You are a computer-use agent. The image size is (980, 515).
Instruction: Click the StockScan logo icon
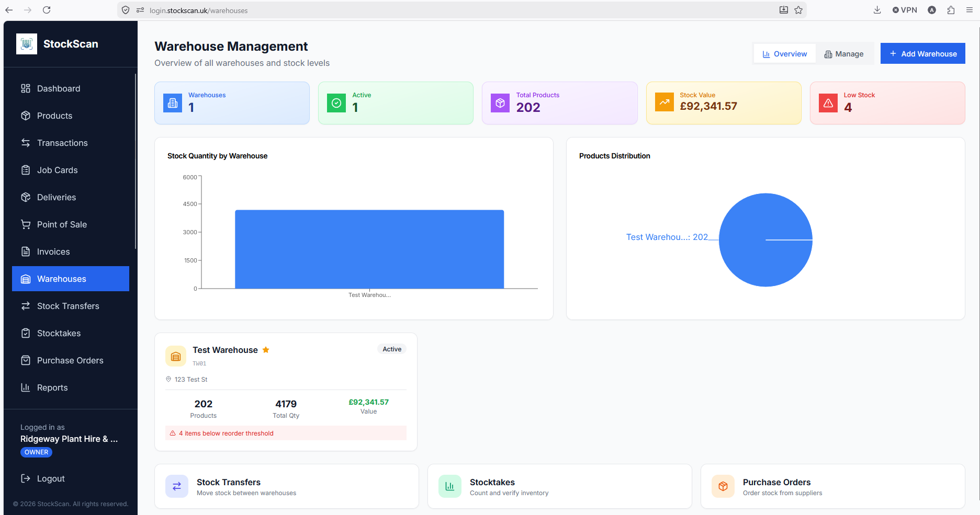pos(27,44)
